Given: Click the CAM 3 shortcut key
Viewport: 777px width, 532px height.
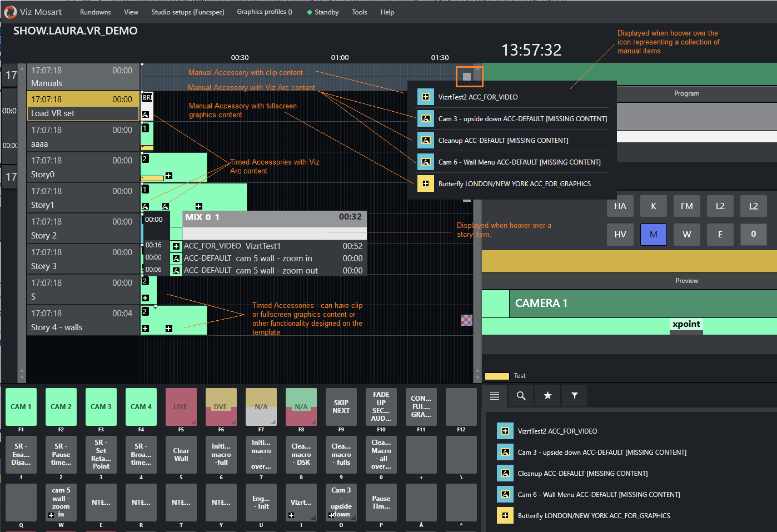Looking at the screenshot, I should point(101,407).
